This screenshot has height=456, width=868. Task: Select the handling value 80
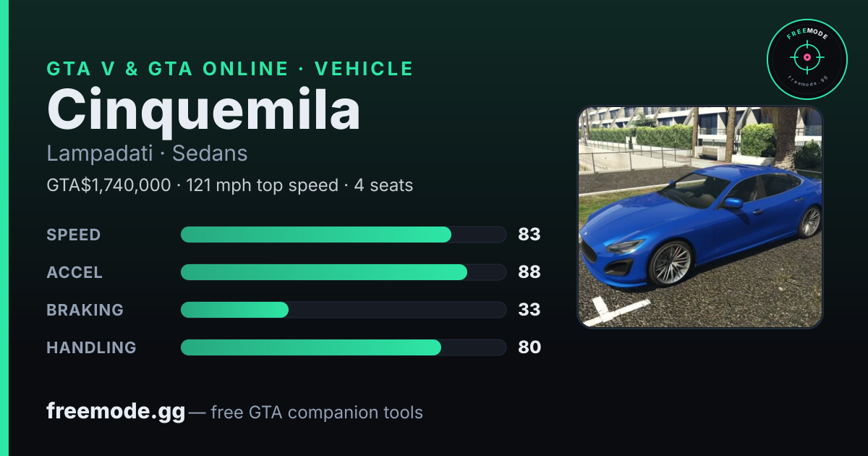(529, 347)
